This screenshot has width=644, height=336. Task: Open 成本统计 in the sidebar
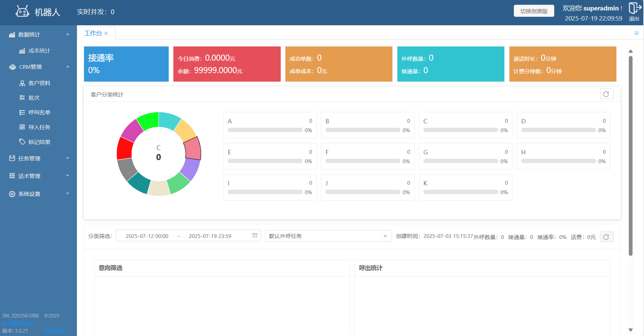click(x=39, y=51)
